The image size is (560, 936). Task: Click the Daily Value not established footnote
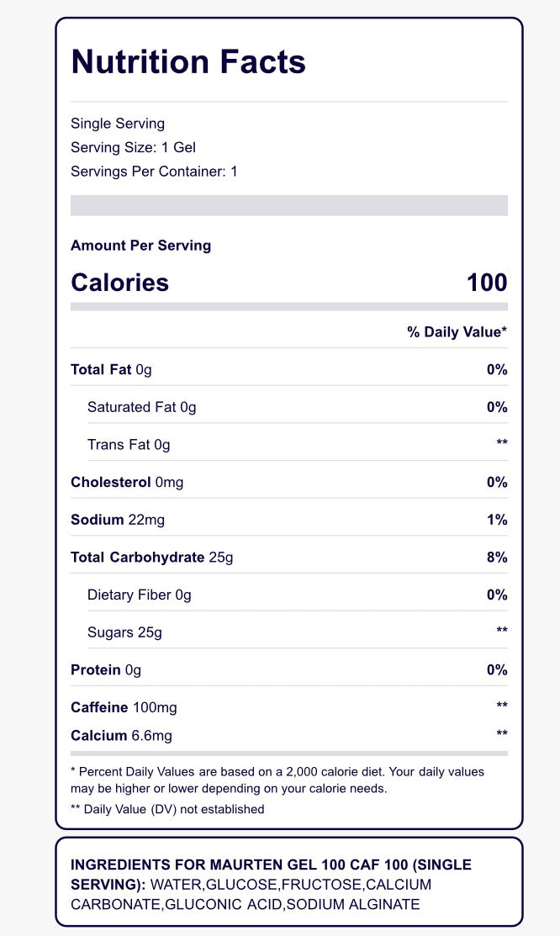[167, 810]
